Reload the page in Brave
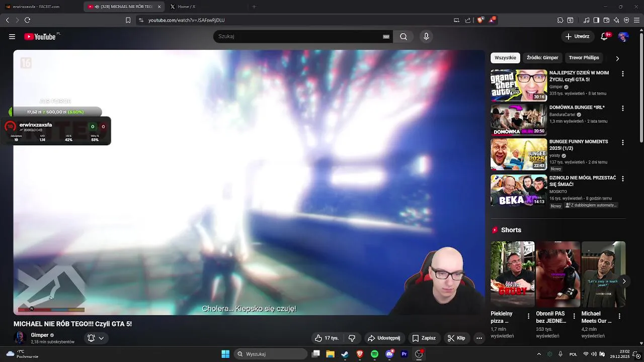The height and width of the screenshot is (362, 644). tap(27, 20)
